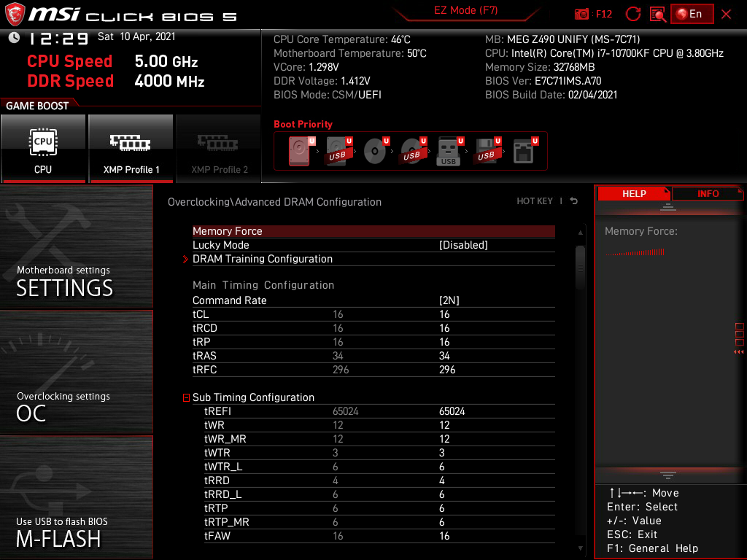Edit the tWTR value field
This screenshot has width=747, height=560.
tap(441, 452)
